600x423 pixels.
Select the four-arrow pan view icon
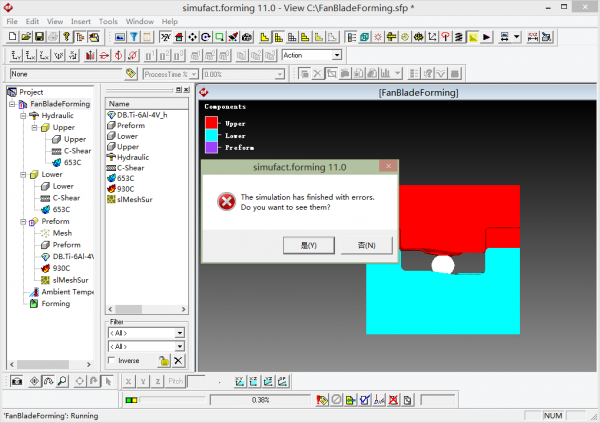pos(192,37)
